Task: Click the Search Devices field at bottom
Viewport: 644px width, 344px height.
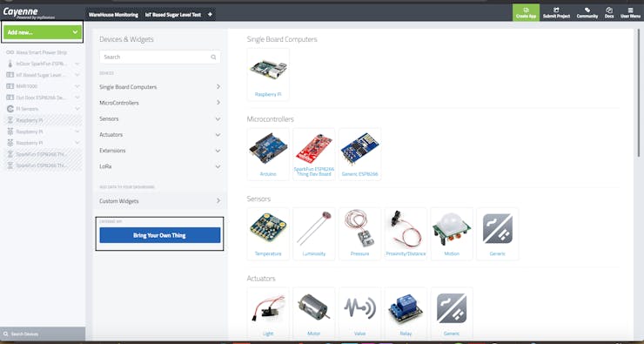Action: [x=43, y=334]
